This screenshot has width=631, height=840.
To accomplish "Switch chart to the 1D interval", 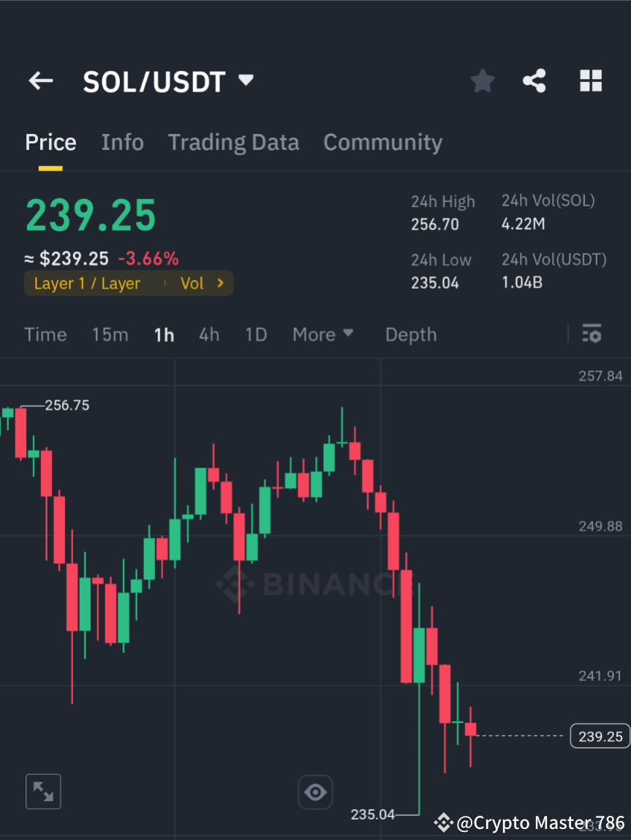I will point(256,334).
